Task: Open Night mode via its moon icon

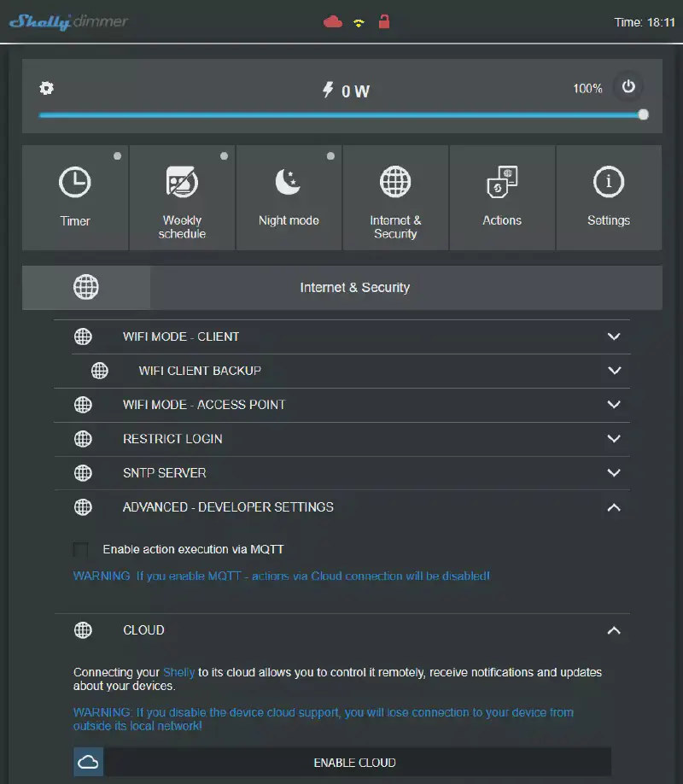Action: [x=289, y=181]
